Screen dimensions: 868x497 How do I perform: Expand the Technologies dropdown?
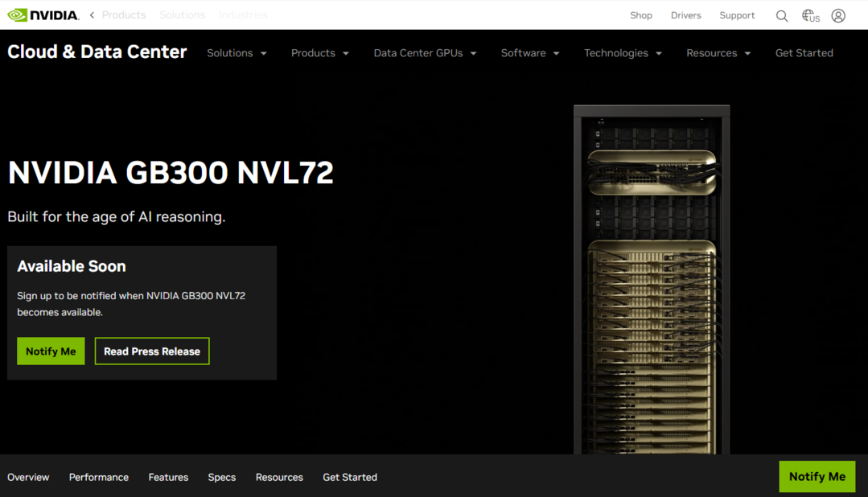click(x=623, y=53)
